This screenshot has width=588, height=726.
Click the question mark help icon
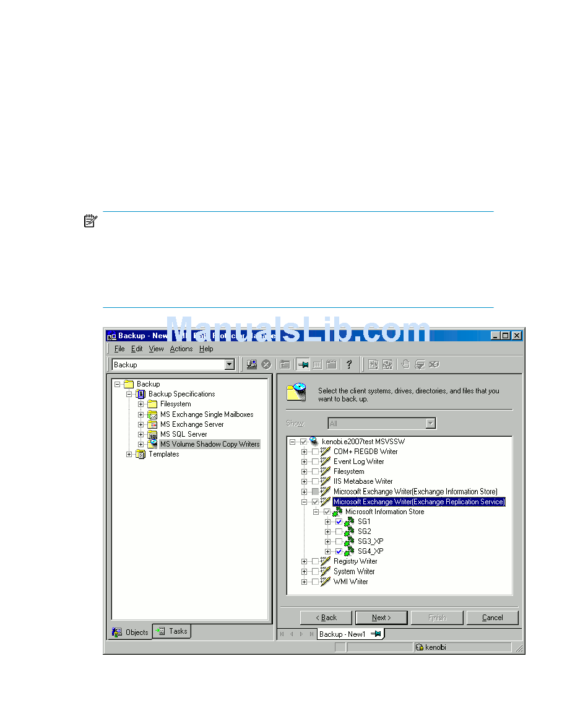pos(348,365)
